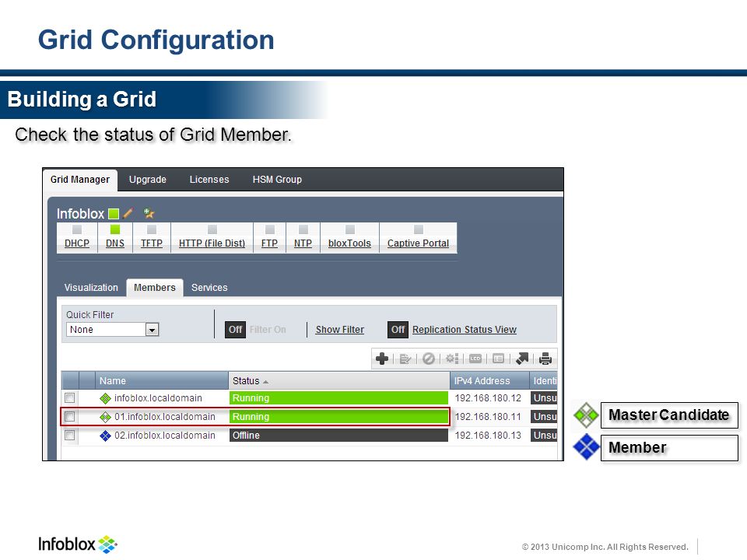Click the pencil edit icon beside Infoblox
The height and width of the screenshot is (560, 747).
(128, 213)
